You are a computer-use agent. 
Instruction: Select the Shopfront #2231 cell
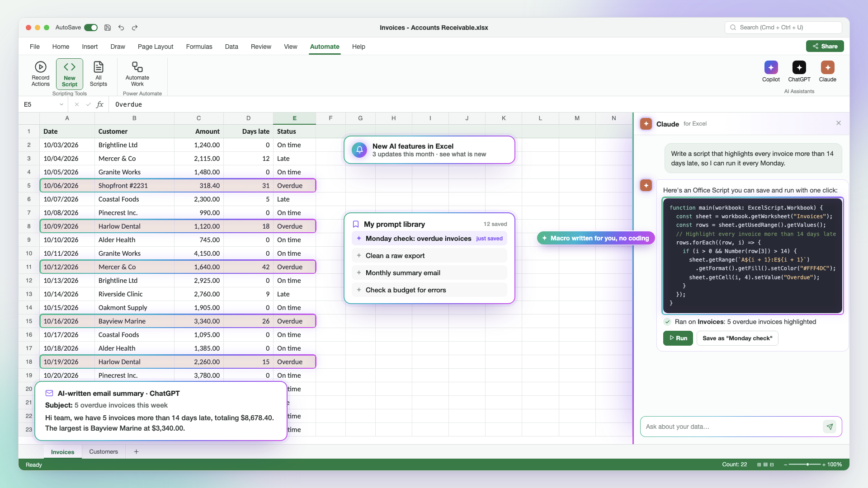pyautogui.click(x=134, y=186)
